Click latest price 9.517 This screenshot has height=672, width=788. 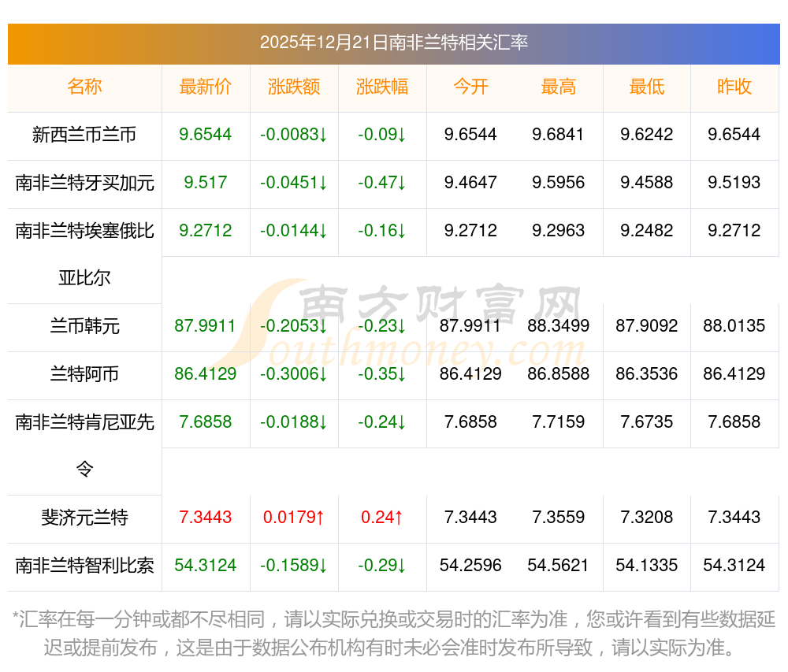coord(206,182)
